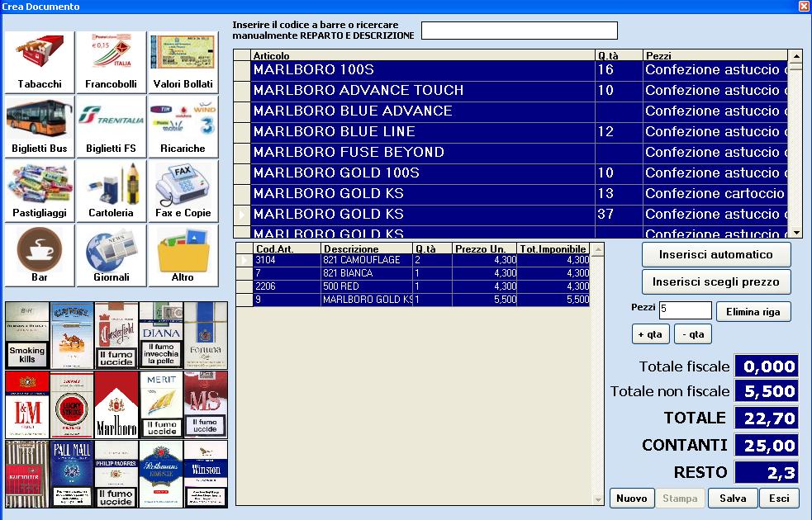
Task: Pick the Benson & Hedges cigarette pack
Action: 27,335
